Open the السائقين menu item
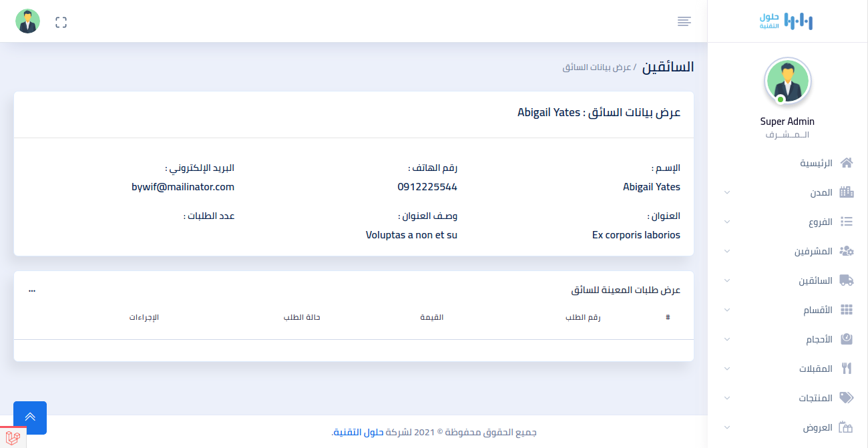Image resolution: width=868 pixels, height=448 pixels. tap(815, 280)
